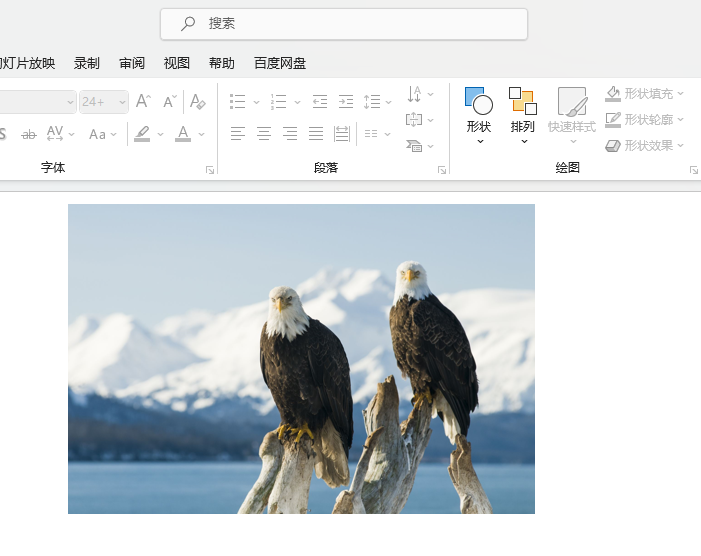Toggle align text left
The image size is (701, 556).
pyautogui.click(x=238, y=133)
